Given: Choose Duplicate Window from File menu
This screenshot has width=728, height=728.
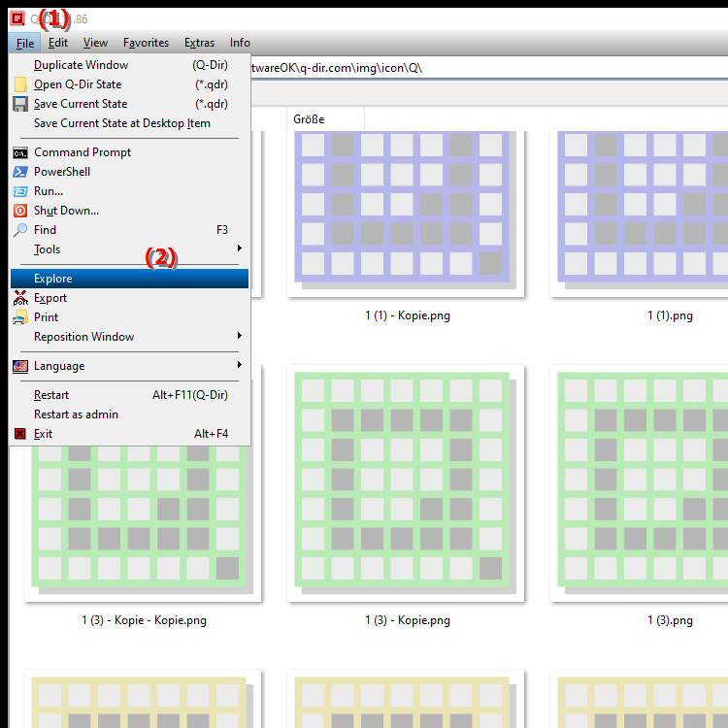Looking at the screenshot, I should pos(129,65).
